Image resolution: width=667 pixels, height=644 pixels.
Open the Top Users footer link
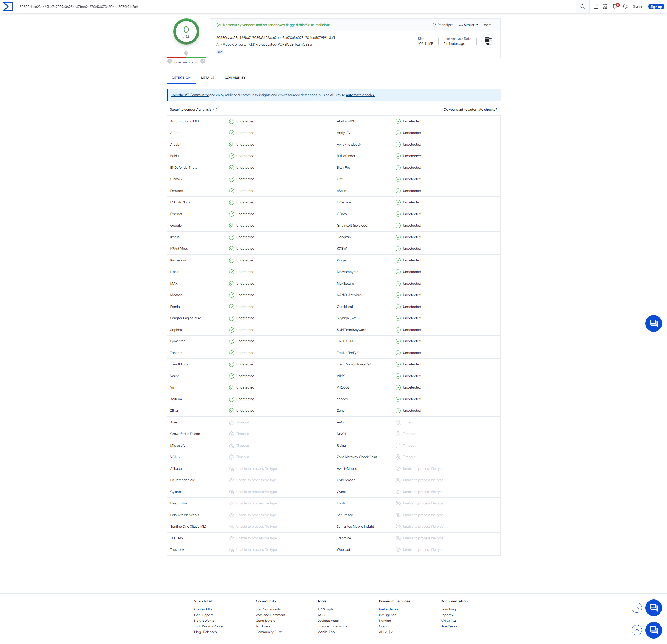[x=263, y=626]
